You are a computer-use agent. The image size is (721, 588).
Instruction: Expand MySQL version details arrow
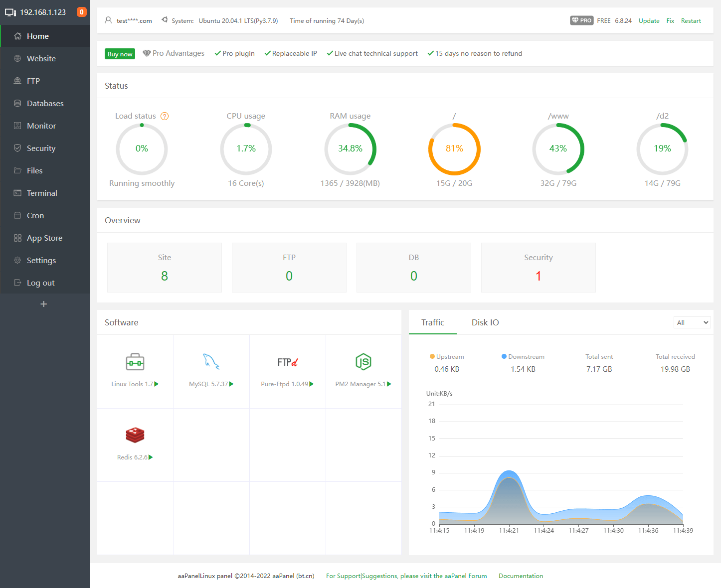231,384
